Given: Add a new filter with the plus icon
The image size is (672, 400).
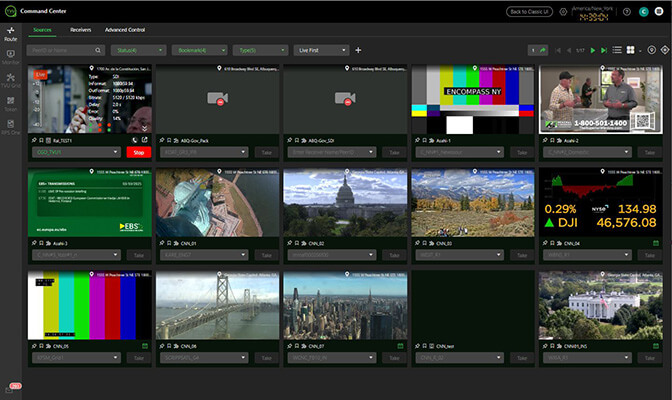Looking at the screenshot, I should (x=358, y=51).
